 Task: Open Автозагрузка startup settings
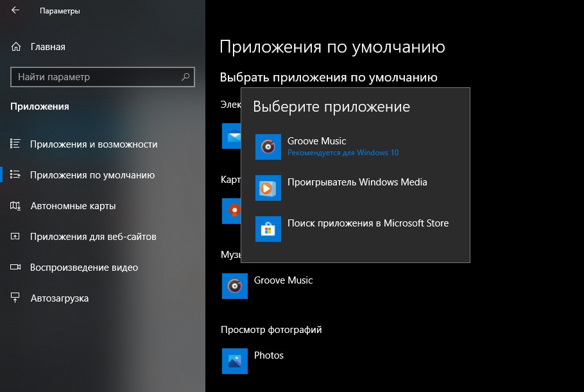point(59,298)
